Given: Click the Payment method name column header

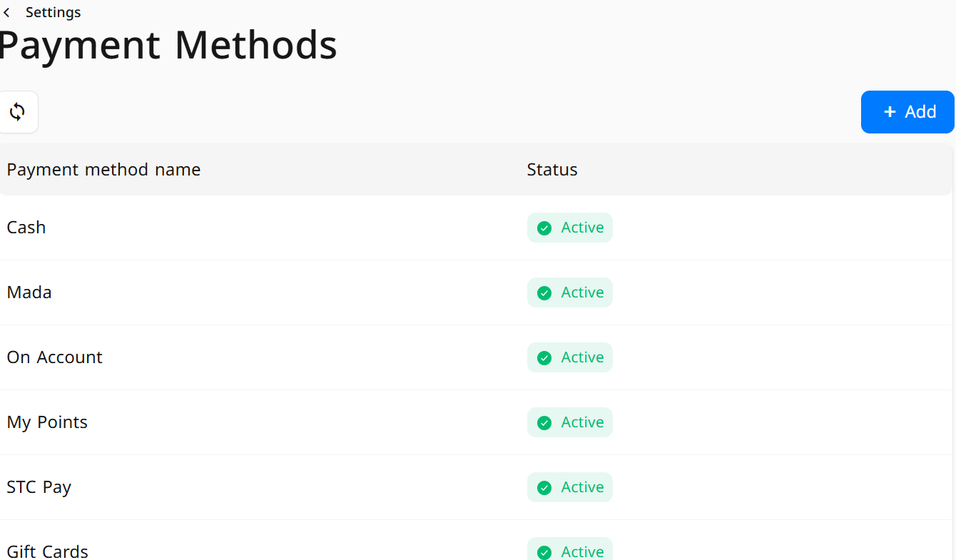Looking at the screenshot, I should click(x=103, y=170).
